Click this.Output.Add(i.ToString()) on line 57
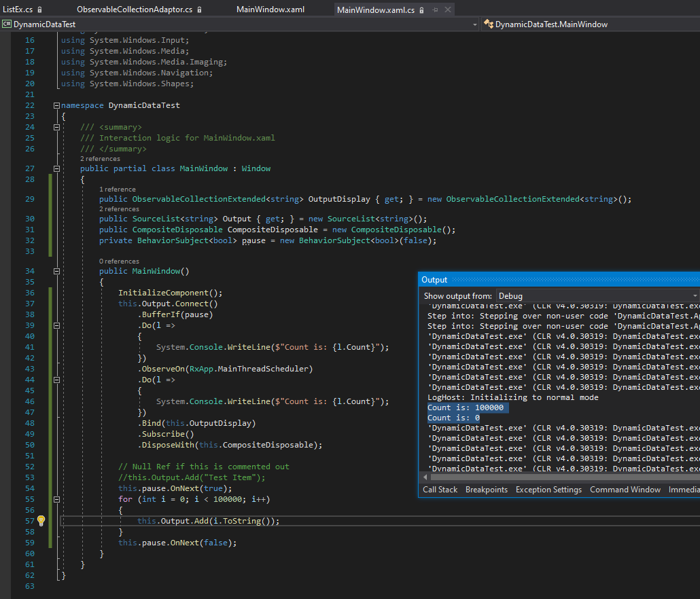This screenshot has width=700, height=599. 208,521
